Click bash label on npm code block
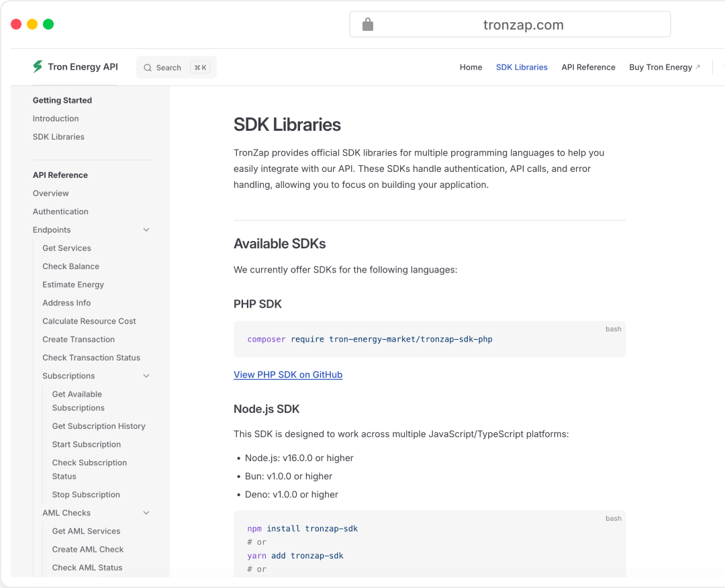This screenshot has height=588, width=725. click(x=613, y=518)
